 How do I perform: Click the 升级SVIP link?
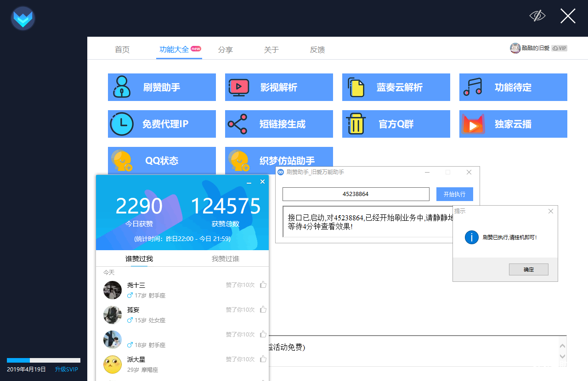(x=67, y=370)
